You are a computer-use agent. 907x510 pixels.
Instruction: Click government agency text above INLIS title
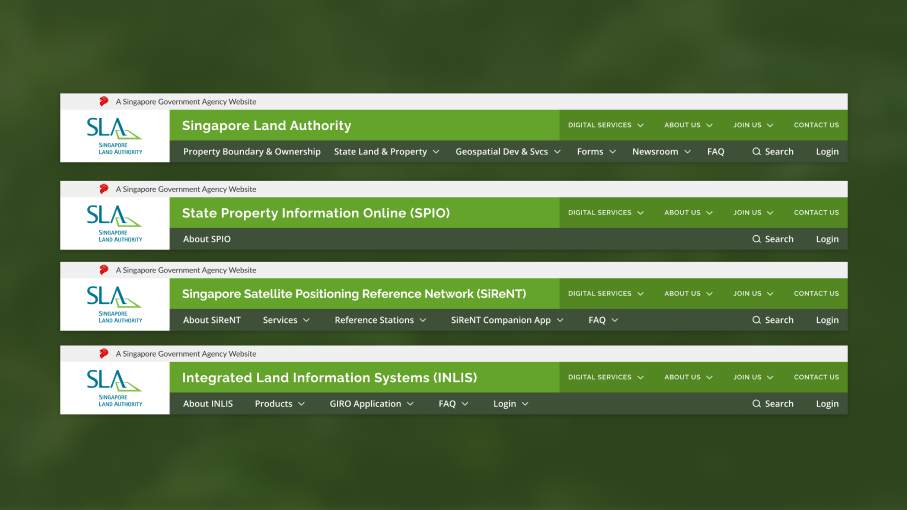click(186, 354)
